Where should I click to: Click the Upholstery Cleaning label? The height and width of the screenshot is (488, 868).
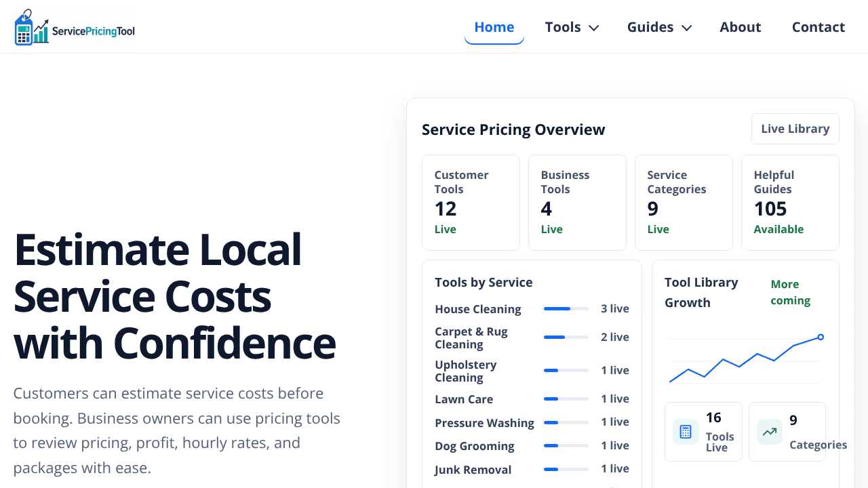click(466, 371)
